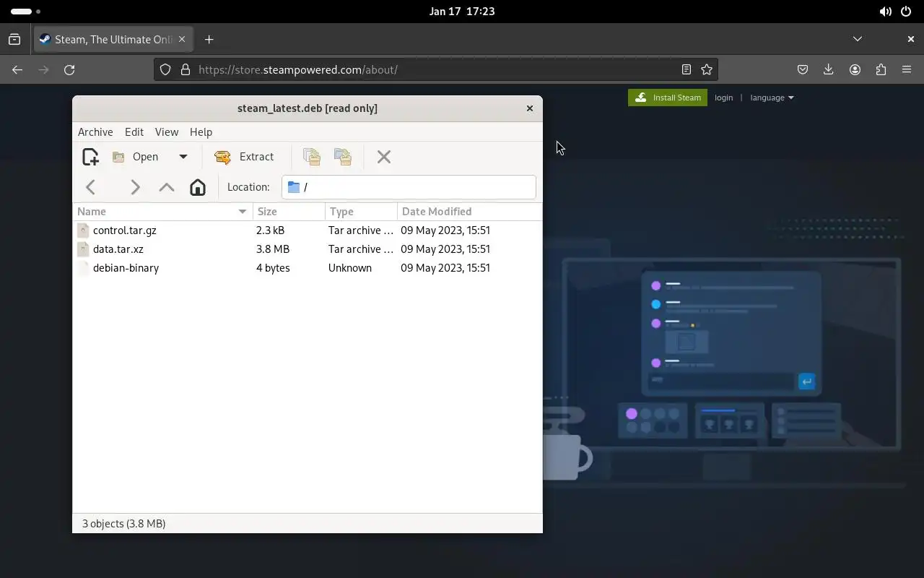
Task: Close the Steam browser tab
Action: click(182, 39)
